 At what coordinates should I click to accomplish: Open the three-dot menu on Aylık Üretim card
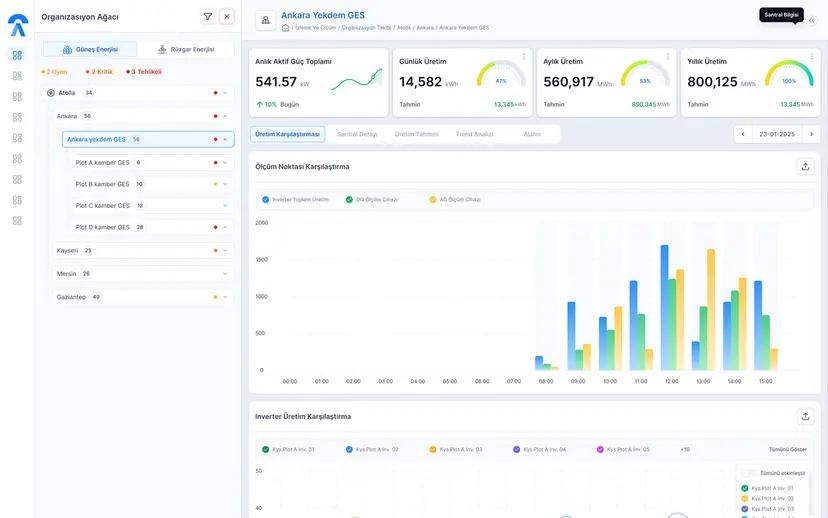pyautogui.click(x=667, y=56)
